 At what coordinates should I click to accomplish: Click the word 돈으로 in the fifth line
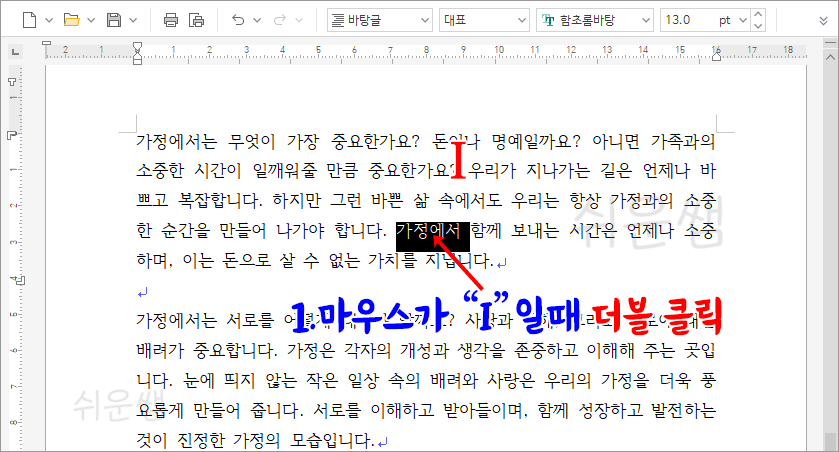tap(247, 261)
